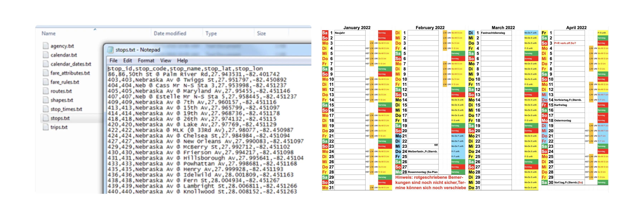Click the agency.txt file icon
The image size is (644, 219).
[x=45, y=46]
